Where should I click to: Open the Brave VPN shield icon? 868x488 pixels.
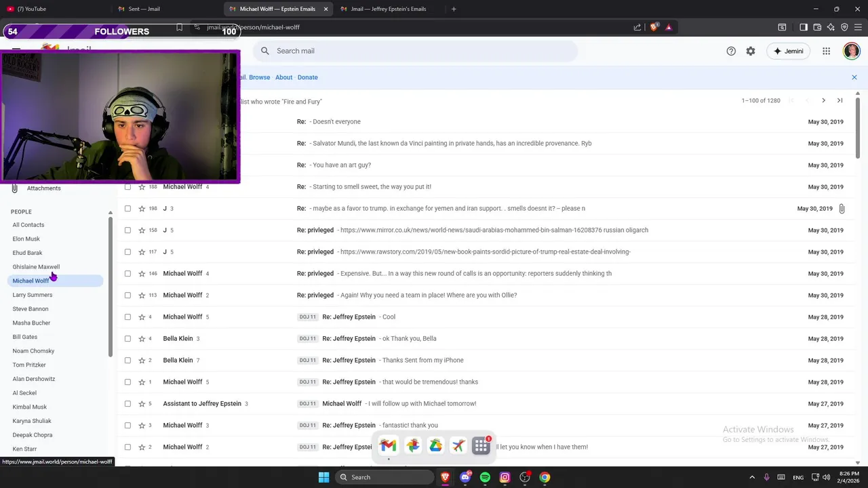click(844, 27)
